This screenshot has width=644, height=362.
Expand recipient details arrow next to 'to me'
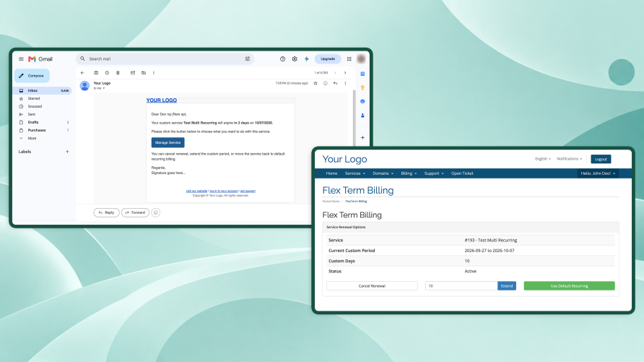click(103, 88)
